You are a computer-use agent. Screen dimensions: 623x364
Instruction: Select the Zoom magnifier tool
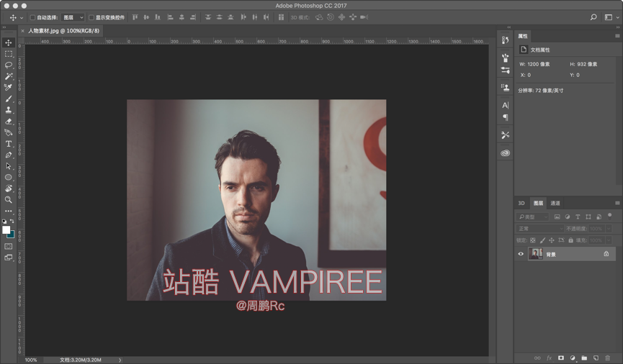(9, 200)
